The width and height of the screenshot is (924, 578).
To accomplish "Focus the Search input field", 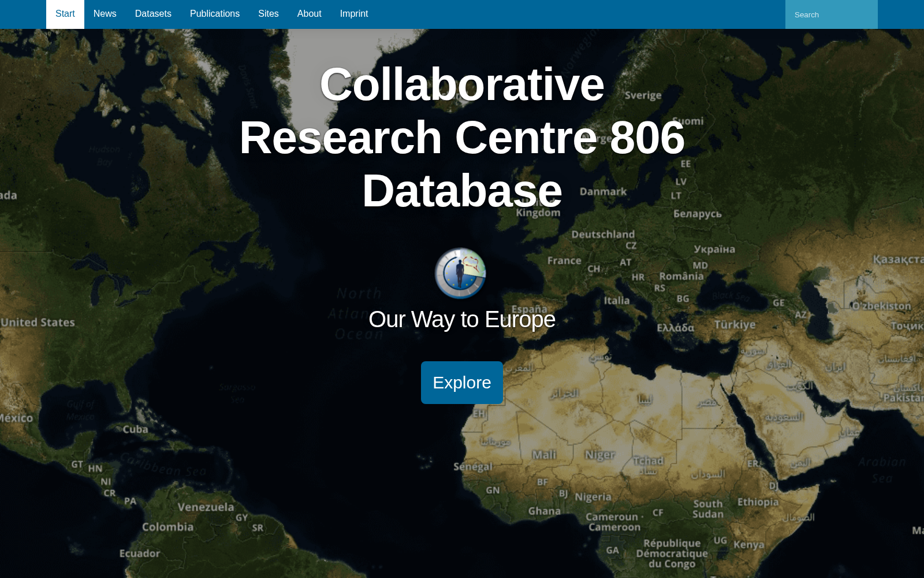I will click(x=832, y=14).
